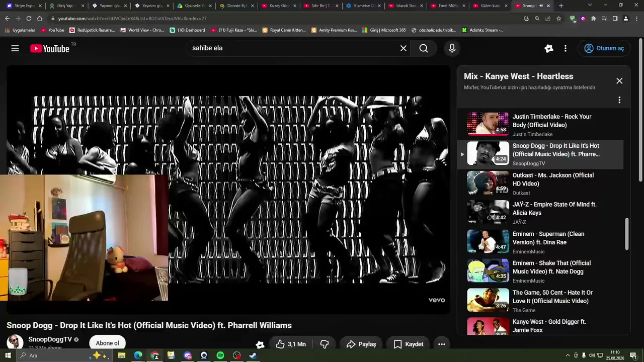Run the search with magnifier button
The width and height of the screenshot is (644, 362).
424,48
